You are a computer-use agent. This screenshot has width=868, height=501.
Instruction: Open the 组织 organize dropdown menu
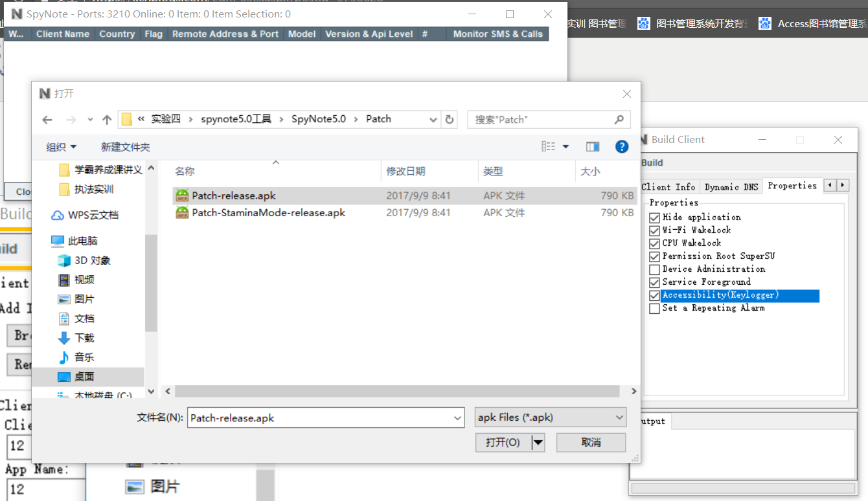tap(62, 147)
